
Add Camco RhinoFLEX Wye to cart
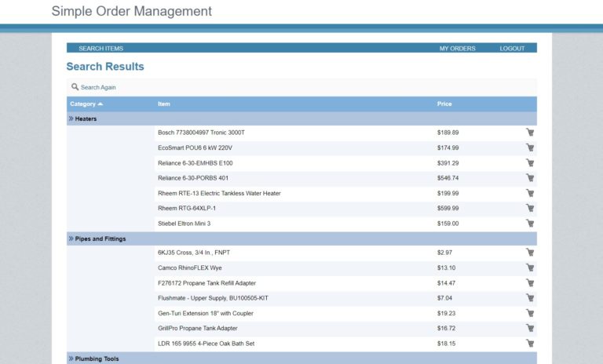[530, 268]
